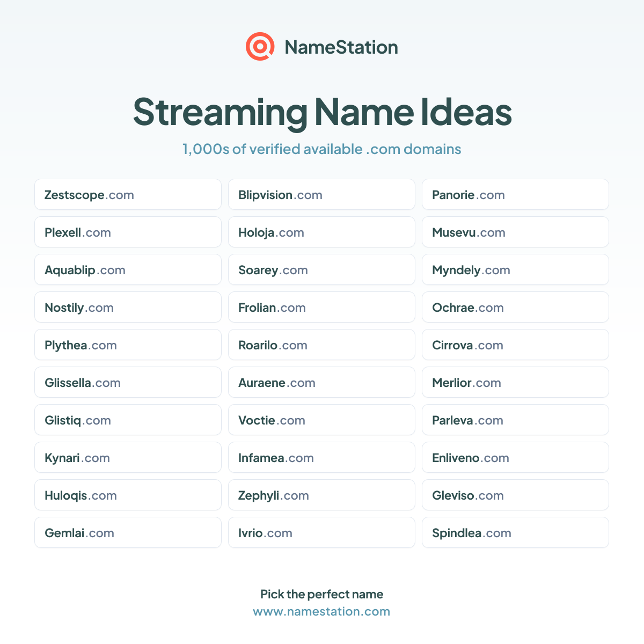The height and width of the screenshot is (644, 644).
Task: Tap the Voctie.com card
Action: pos(321,420)
